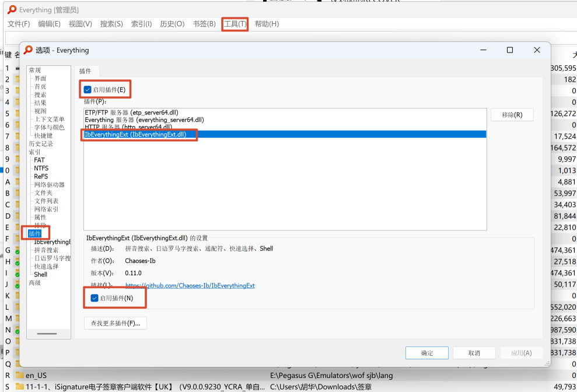Select 历史记录 in options tree

tap(41, 143)
